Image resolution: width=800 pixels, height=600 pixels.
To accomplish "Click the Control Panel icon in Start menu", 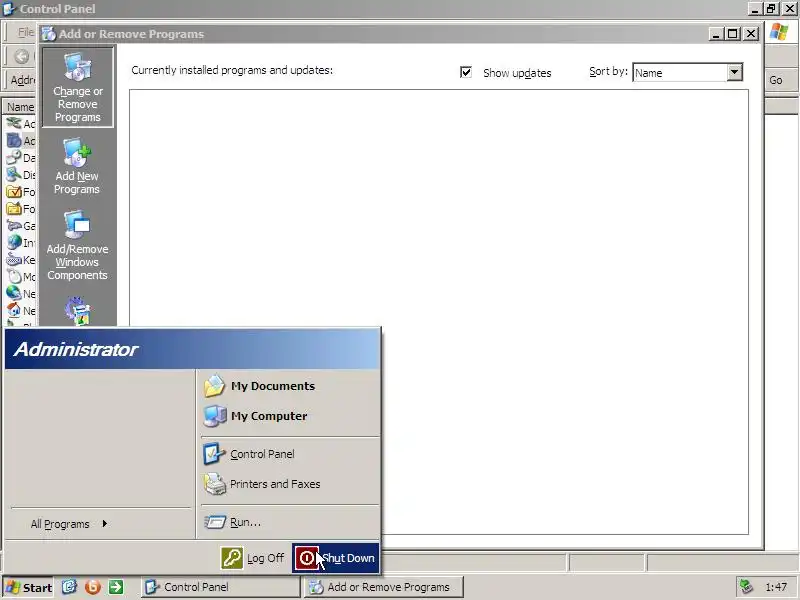I will coord(214,454).
